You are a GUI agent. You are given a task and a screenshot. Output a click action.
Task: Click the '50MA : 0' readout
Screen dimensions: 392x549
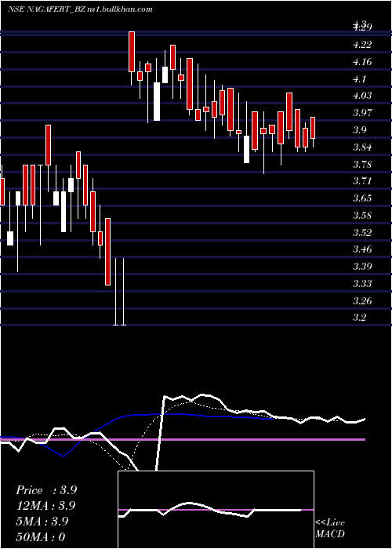[x=41, y=537]
